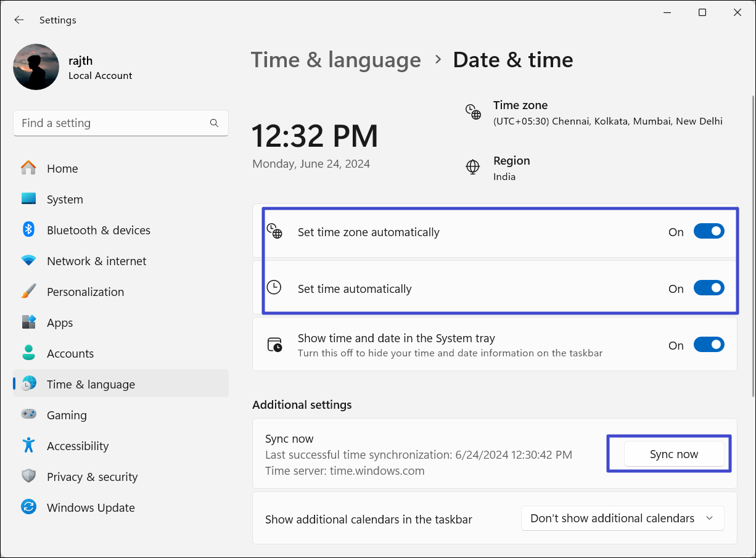Go to Accounts settings section

(70, 353)
